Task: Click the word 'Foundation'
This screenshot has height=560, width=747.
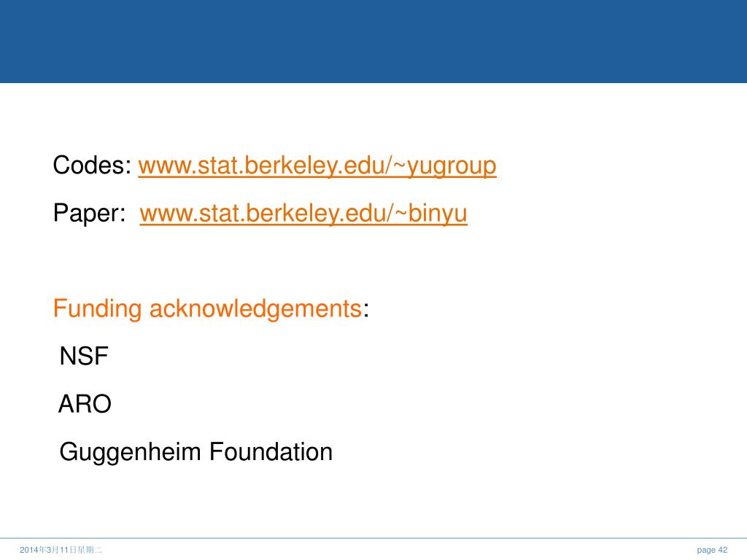Action: click(x=271, y=451)
